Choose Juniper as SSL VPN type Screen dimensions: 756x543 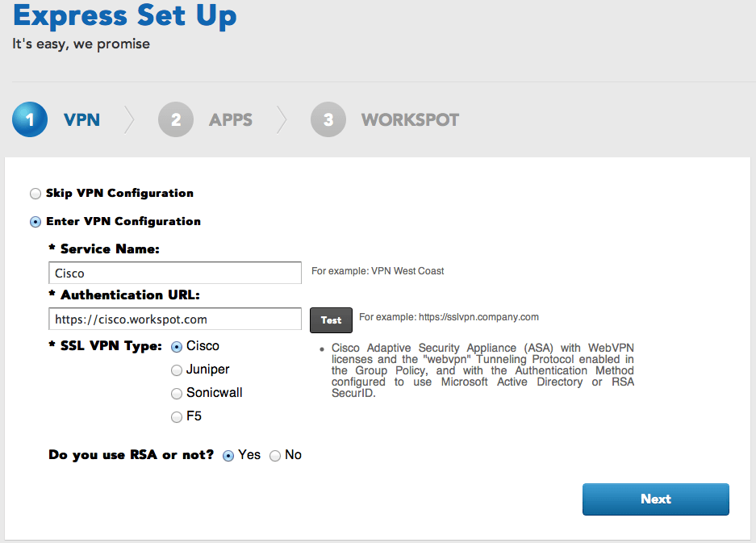(x=177, y=370)
